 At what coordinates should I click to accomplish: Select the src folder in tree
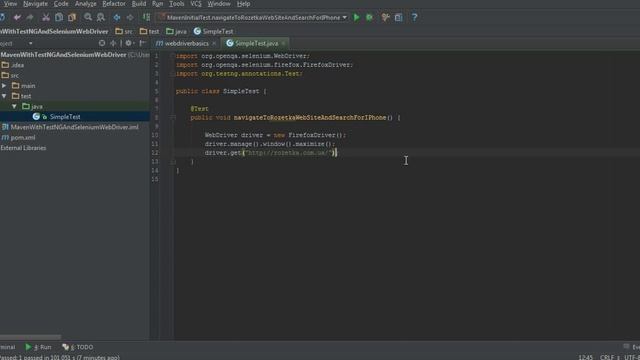click(x=10, y=76)
